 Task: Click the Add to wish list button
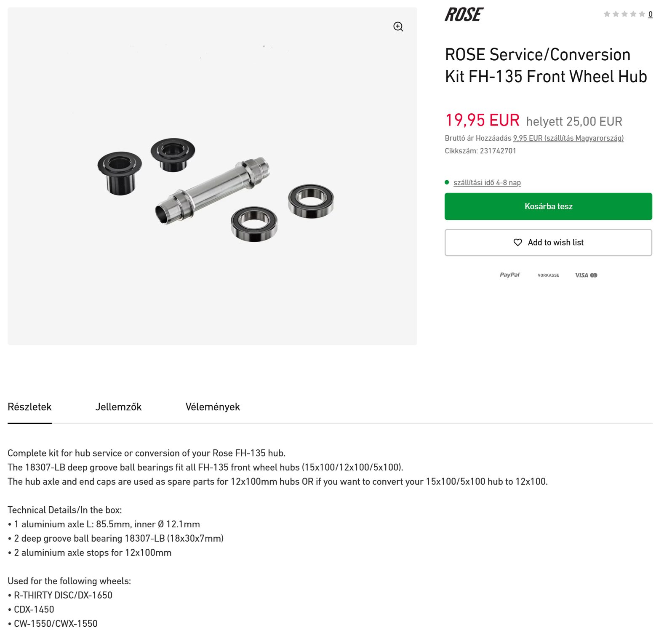tap(548, 243)
